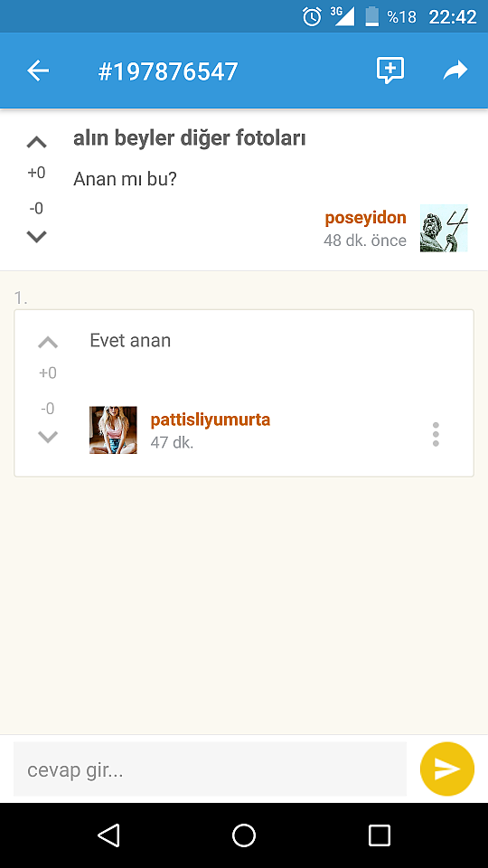Screen dimensions: 488x868
Task: Open pattisliyumurta's profile link
Action: [211, 420]
